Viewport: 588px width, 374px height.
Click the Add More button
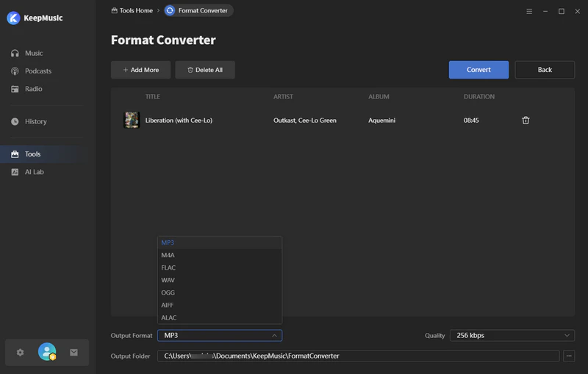pyautogui.click(x=140, y=70)
